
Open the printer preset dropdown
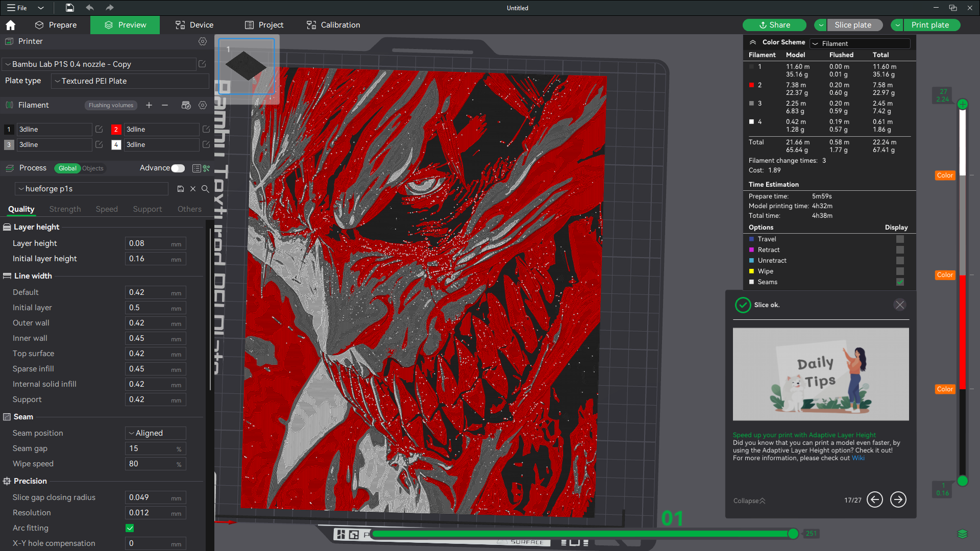coord(99,64)
